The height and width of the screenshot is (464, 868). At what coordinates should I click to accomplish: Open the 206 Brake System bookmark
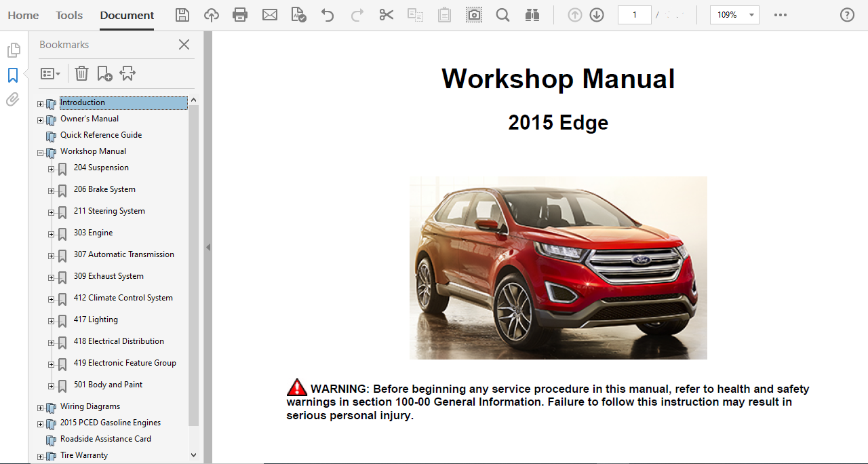[x=104, y=189]
